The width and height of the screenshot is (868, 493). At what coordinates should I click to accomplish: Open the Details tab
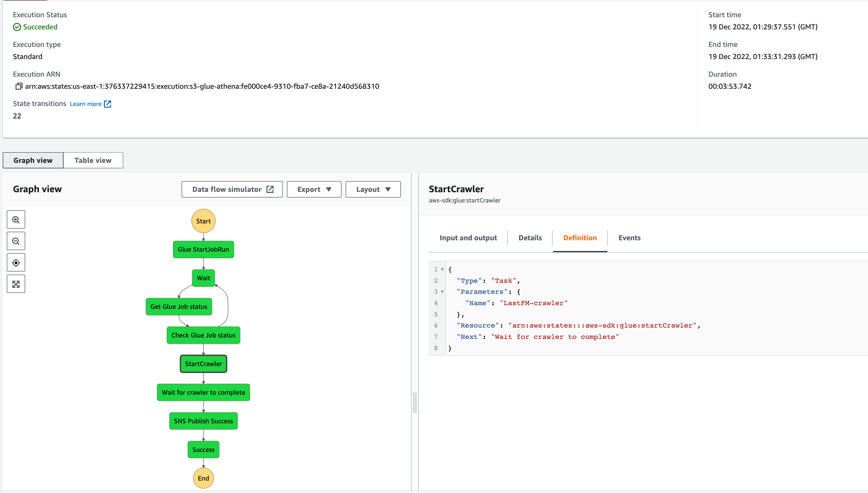530,238
